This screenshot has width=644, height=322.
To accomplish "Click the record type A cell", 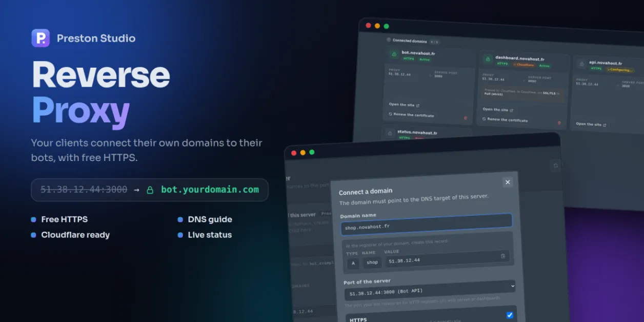I will pyautogui.click(x=353, y=263).
